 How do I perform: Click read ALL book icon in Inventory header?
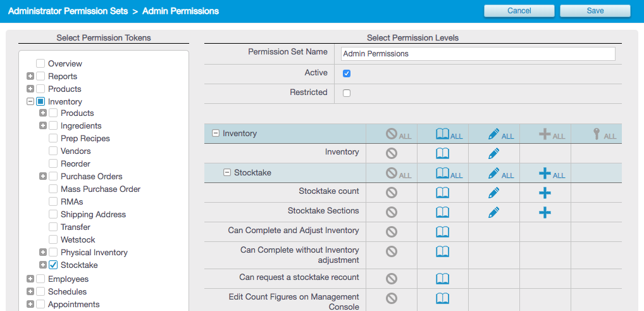pyautogui.click(x=449, y=134)
